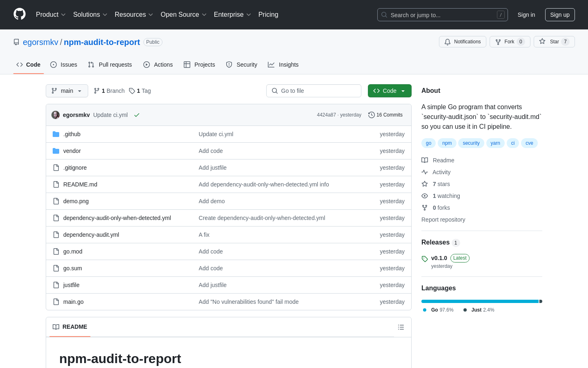Switch to the Projects tab
588x368 pixels.
pos(199,65)
